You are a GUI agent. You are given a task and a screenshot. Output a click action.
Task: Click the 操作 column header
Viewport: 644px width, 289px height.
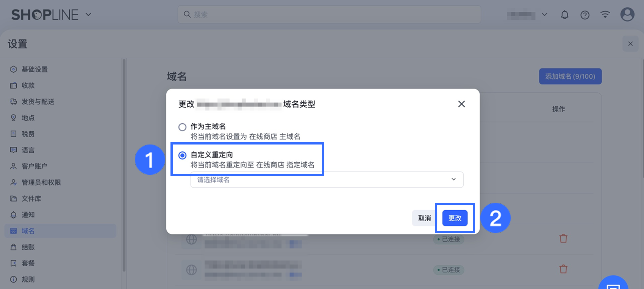[x=558, y=109]
